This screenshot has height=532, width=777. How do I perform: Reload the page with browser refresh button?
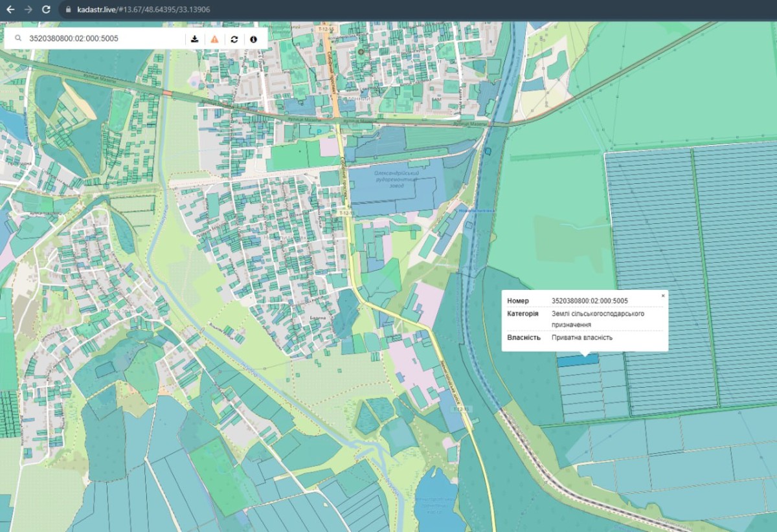click(46, 10)
